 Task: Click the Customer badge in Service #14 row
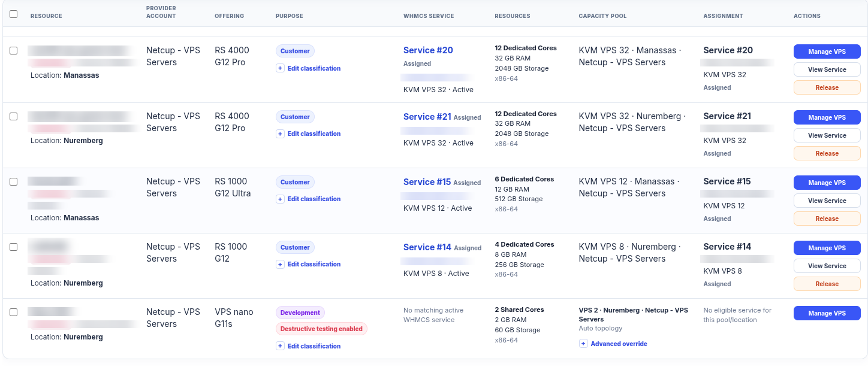click(x=295, y=247)
